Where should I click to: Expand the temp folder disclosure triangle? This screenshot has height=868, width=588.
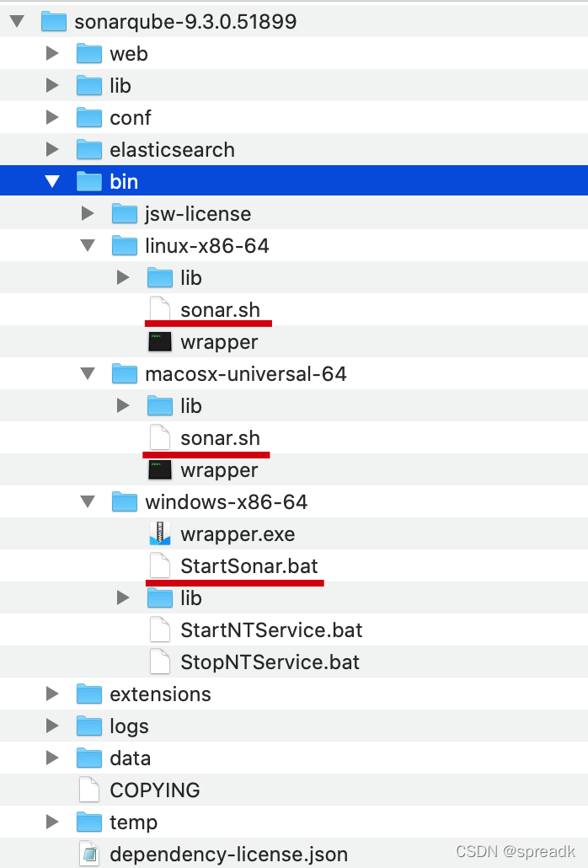point(52,822)
